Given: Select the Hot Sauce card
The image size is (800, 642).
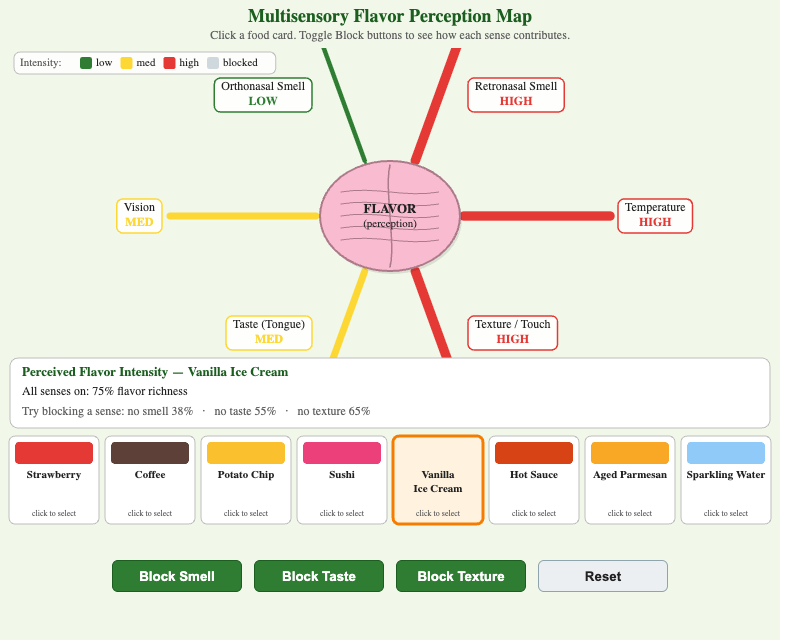Looking at the screenshot, I should [x=534, y=480].
